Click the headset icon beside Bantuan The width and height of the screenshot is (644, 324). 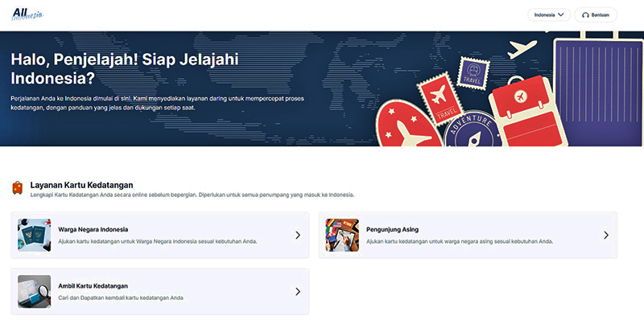[x=586, y=14]
